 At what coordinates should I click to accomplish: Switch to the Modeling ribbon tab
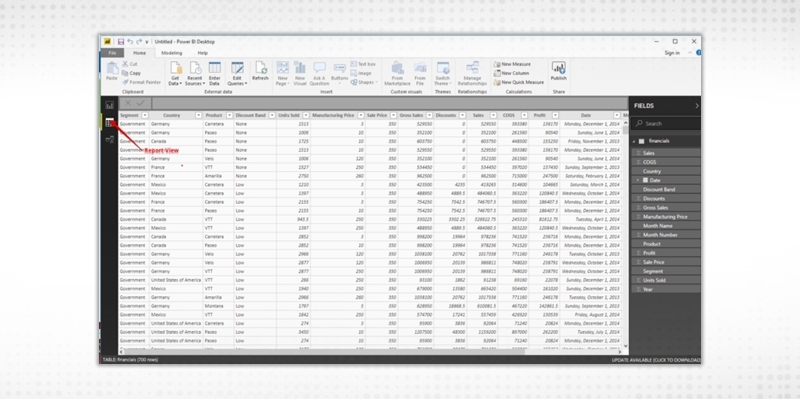[171, 53]
